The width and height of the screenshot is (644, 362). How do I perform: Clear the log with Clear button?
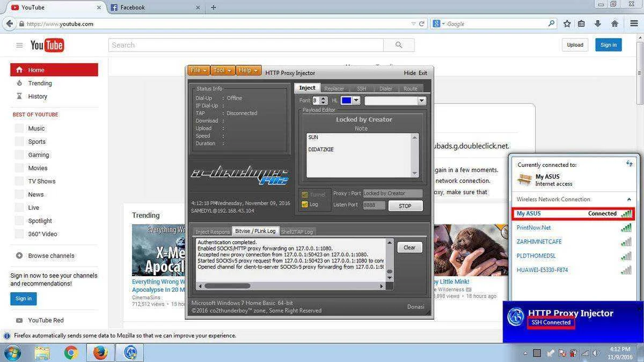click(x=409, y=247)
